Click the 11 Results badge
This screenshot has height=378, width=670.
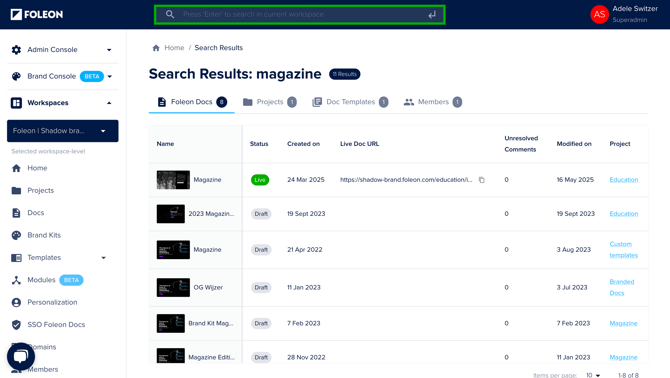344,74
